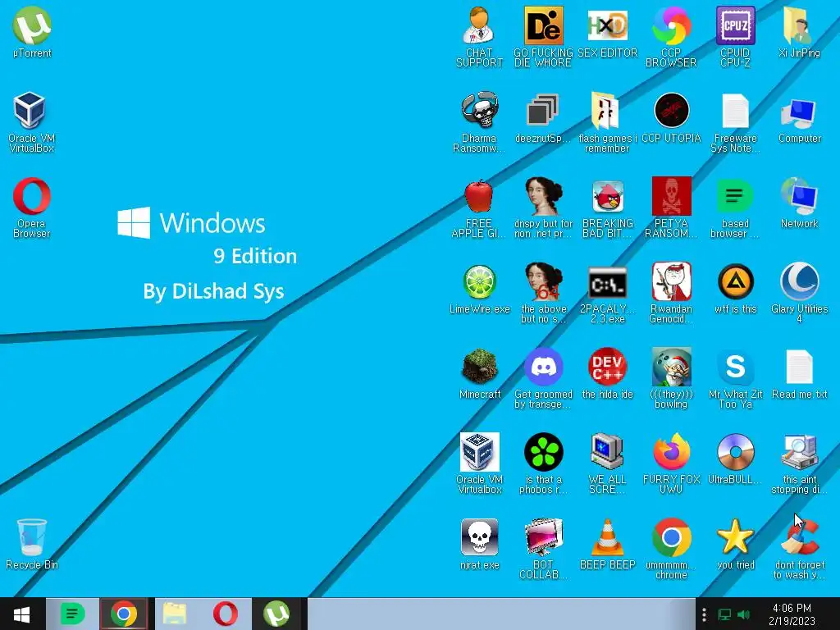Expand hidden tray icons with the dots
The width and height of the screenshot is (840, 630).
coord(704,614)
